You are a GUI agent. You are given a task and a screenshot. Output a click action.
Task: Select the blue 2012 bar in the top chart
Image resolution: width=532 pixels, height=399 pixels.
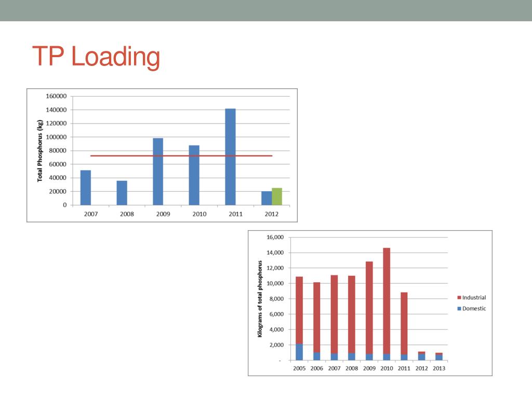[267, 198]
